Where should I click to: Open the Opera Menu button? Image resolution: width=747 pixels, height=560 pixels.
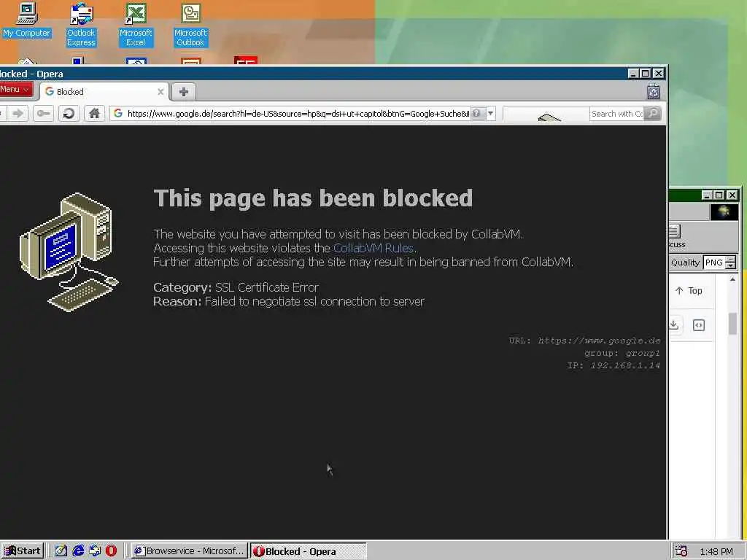[x=16, y=90]
